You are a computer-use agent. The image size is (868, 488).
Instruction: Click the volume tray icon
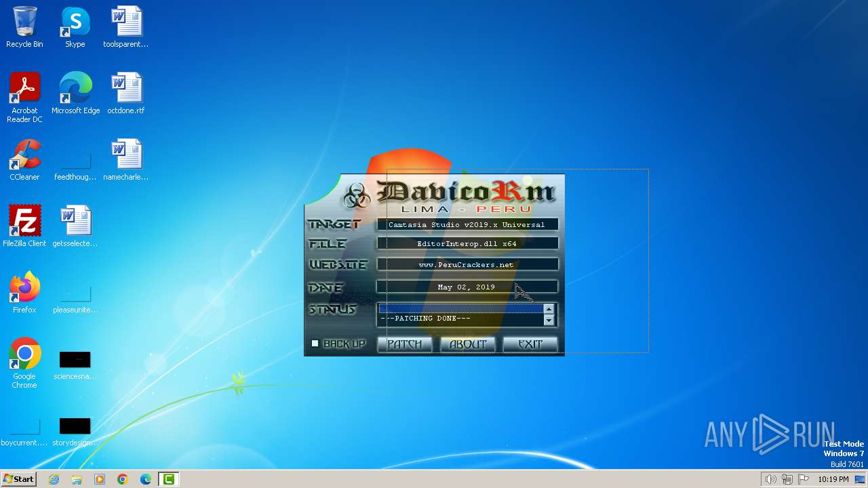coord(770,479)
